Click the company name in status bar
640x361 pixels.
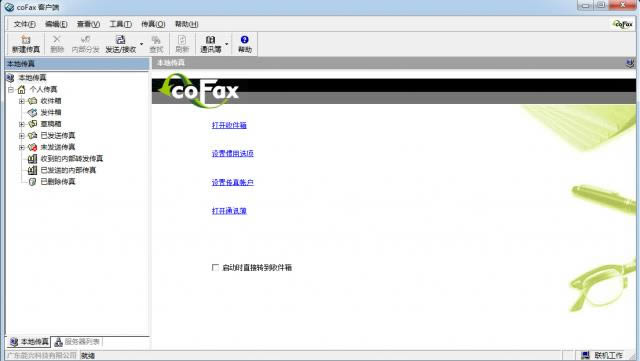click(x=42, y=356)
